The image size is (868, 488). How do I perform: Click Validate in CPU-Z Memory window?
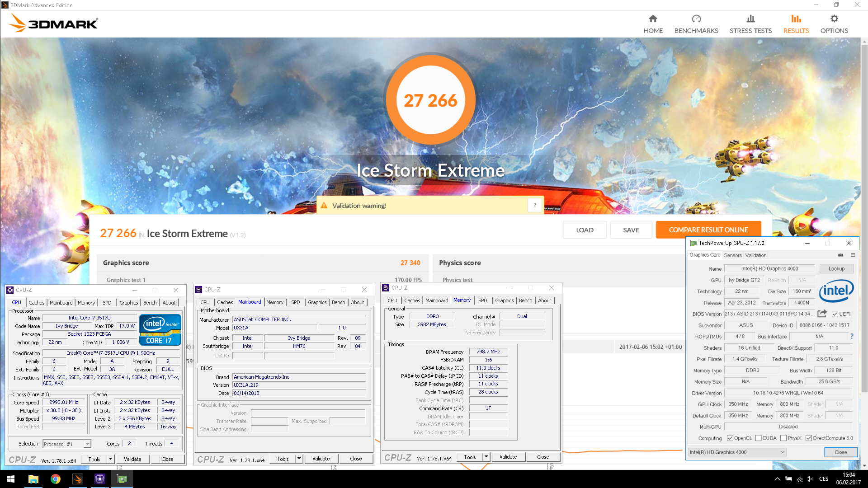[508, 457]
